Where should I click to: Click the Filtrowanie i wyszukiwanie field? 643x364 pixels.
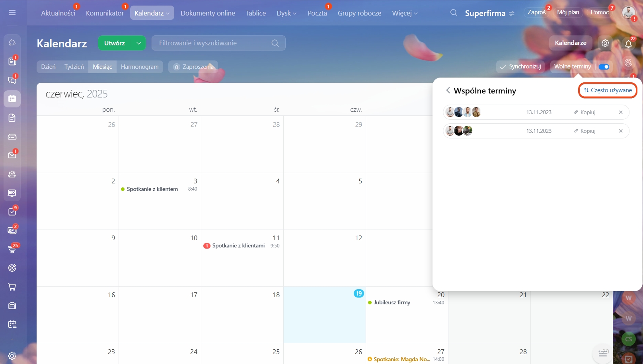(x=218, y=43)
